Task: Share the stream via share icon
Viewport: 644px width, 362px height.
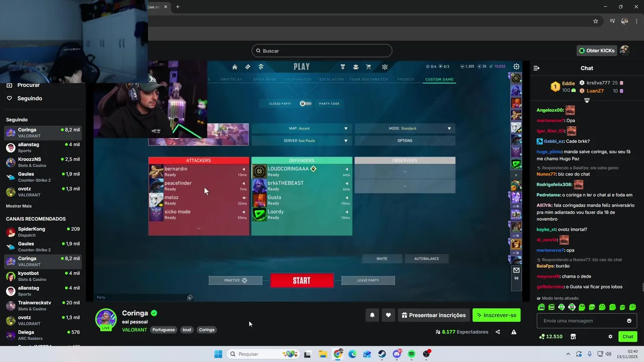Action: pos(498,332)
